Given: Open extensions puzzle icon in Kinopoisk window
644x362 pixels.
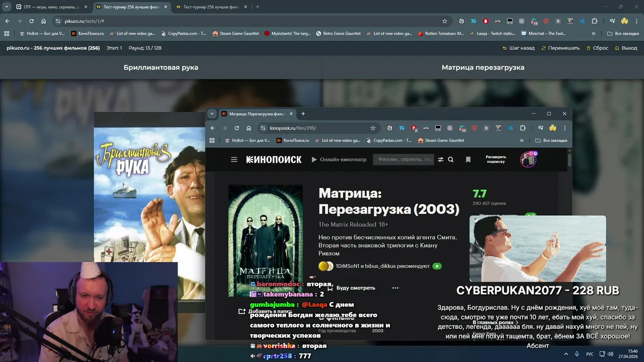Looking at the screenshot, I should pos(523,128).
